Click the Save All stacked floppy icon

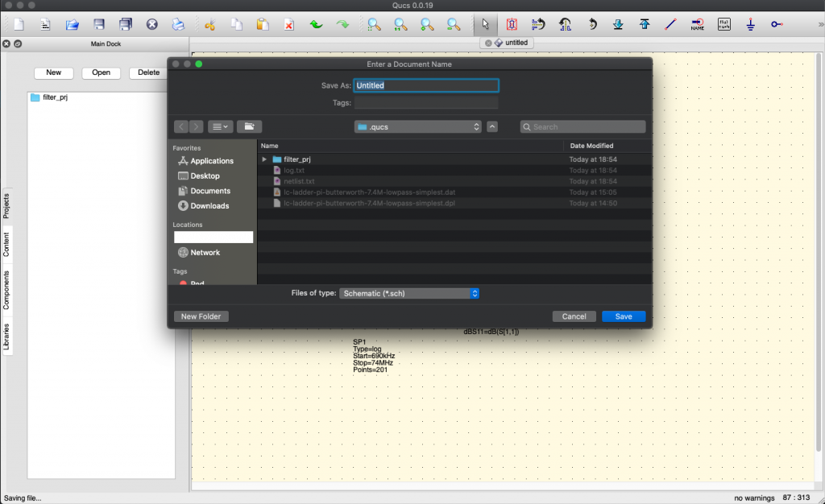pos(125,24)
